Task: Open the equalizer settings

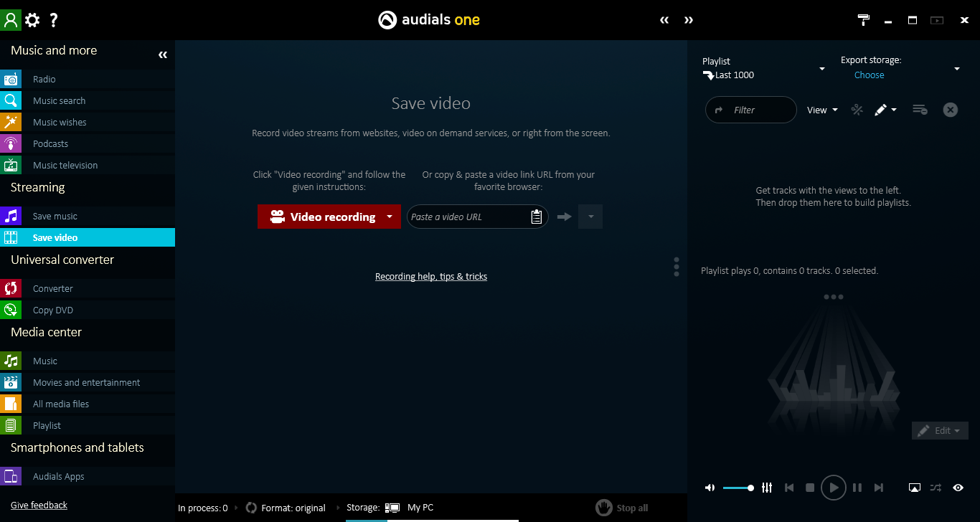Action: [x=767, y=488]
